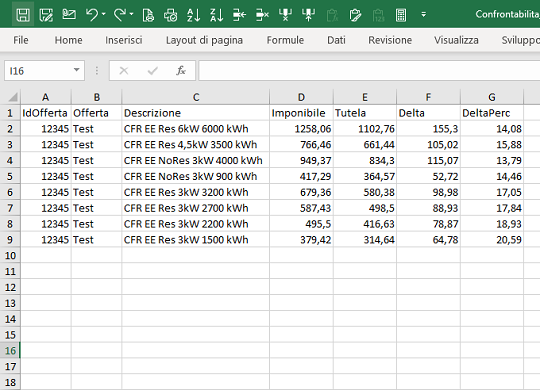Open the Dati ribbon tab
The image size is (540, 390).
[336, 40]
